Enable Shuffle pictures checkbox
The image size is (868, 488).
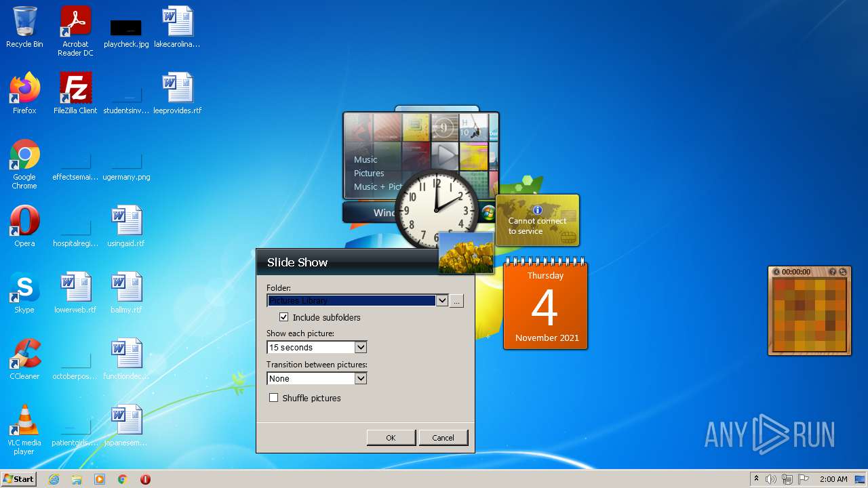[x=273, y=398]
